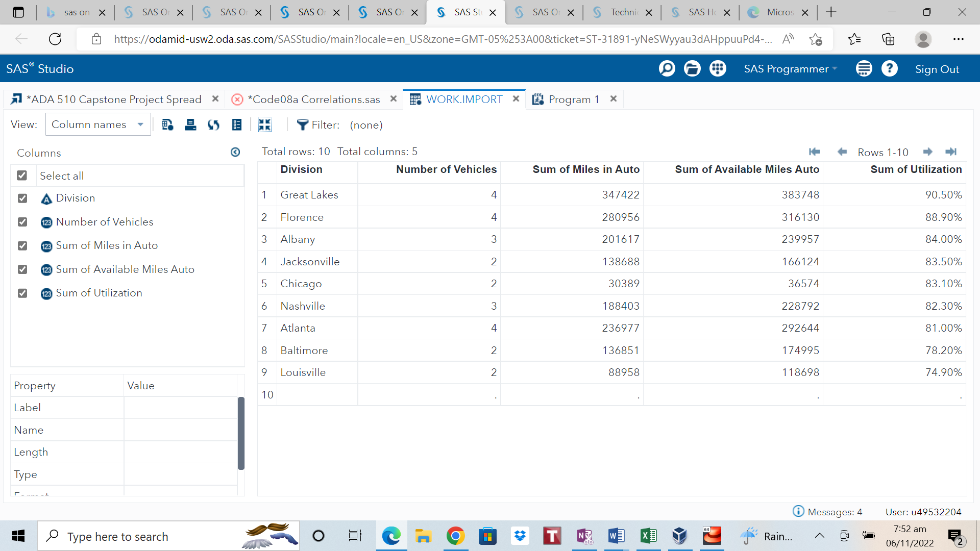This screenshot has width=980, height=551.
Task: Open files icon in the application header
Action: click(692, 68)
